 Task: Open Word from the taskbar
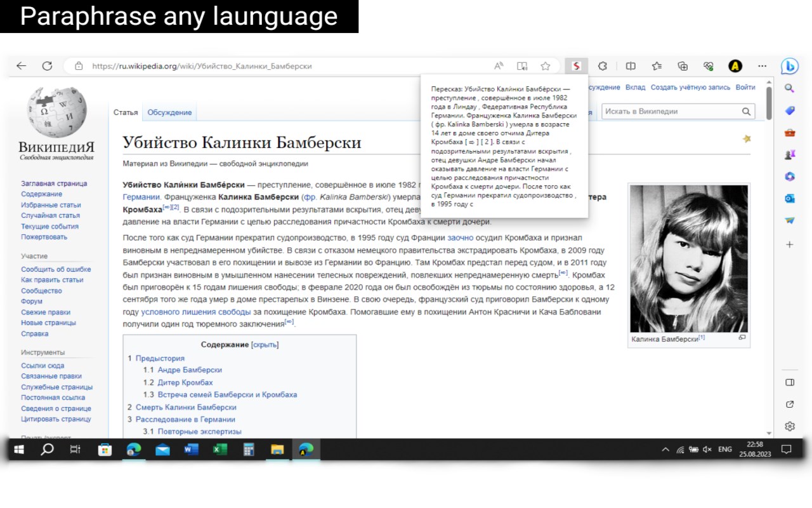pos(191,450)
